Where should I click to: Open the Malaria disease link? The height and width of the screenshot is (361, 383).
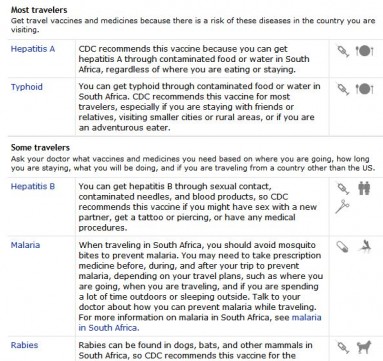tap(25, 245)
